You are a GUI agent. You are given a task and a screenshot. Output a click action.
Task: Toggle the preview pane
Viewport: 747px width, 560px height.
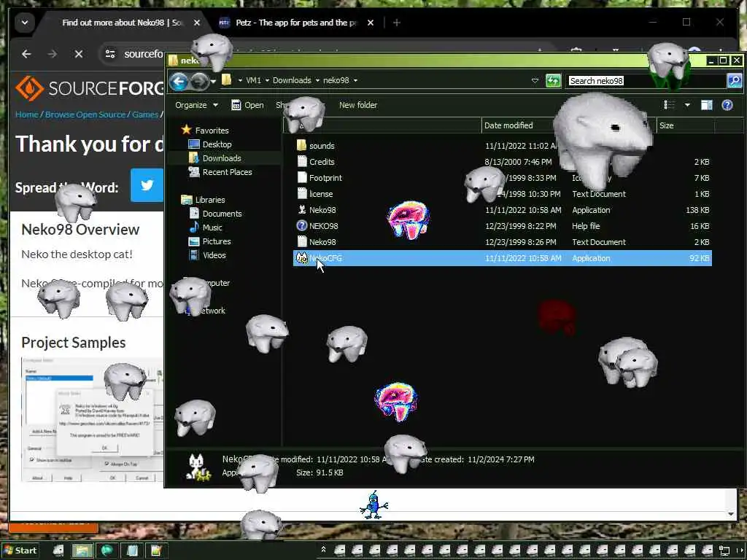click(706, 105)
